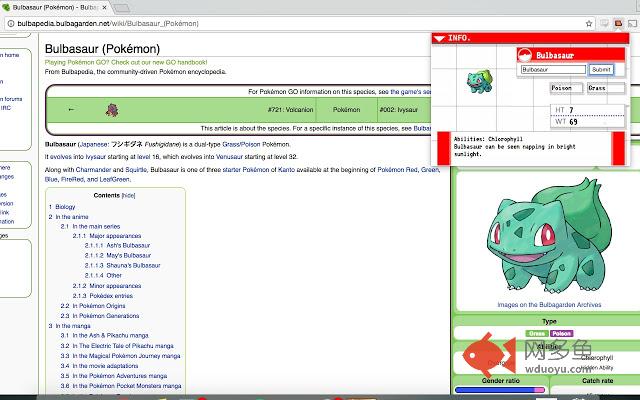Jump to 2.1.1.4 Other
This screenshot has width=640, height=400.
103,276
